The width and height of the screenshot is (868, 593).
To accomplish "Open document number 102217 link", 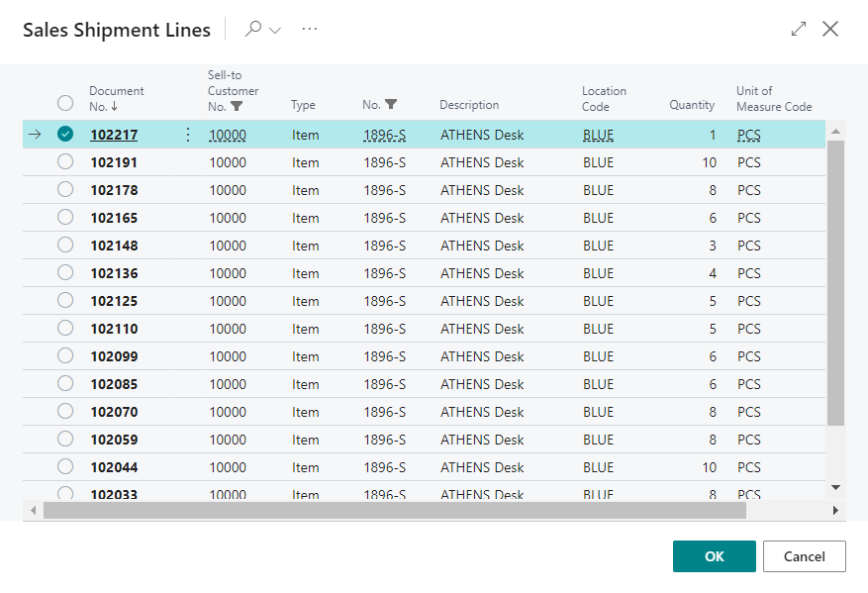I will [114, 135].
